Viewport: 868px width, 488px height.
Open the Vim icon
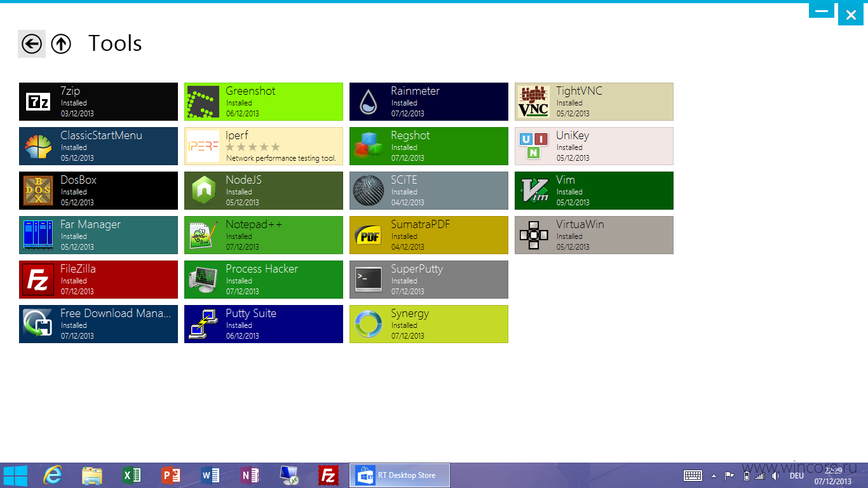tap(534, 191)
